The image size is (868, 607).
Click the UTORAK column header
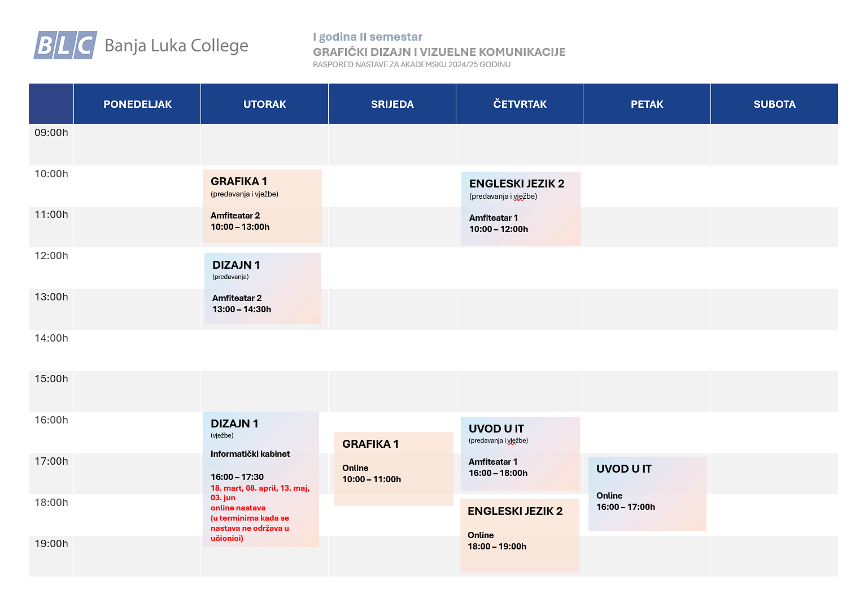click(265, 104)
